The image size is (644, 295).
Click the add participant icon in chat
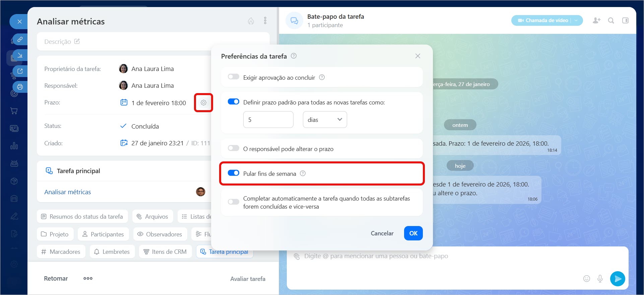pyautogui.click(x=596, y=20)
